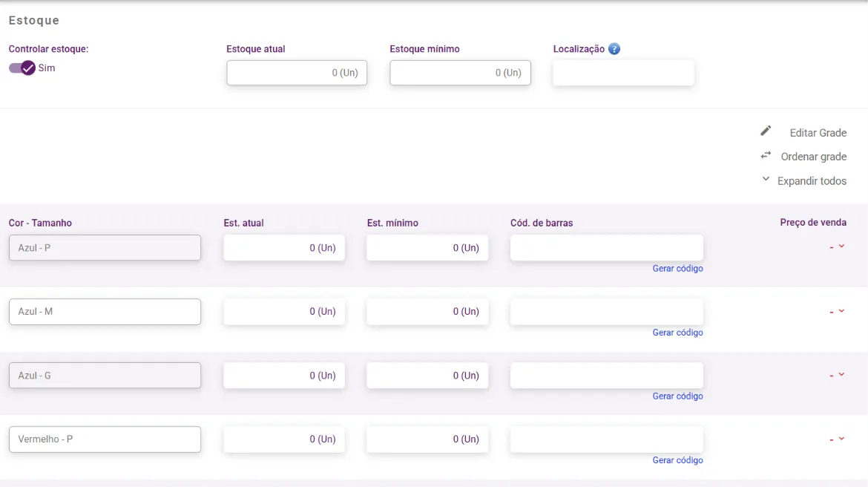This screenshot has height=487, width=868.
Task: Click the Preço de venda column header
Action: click(813, 222)
